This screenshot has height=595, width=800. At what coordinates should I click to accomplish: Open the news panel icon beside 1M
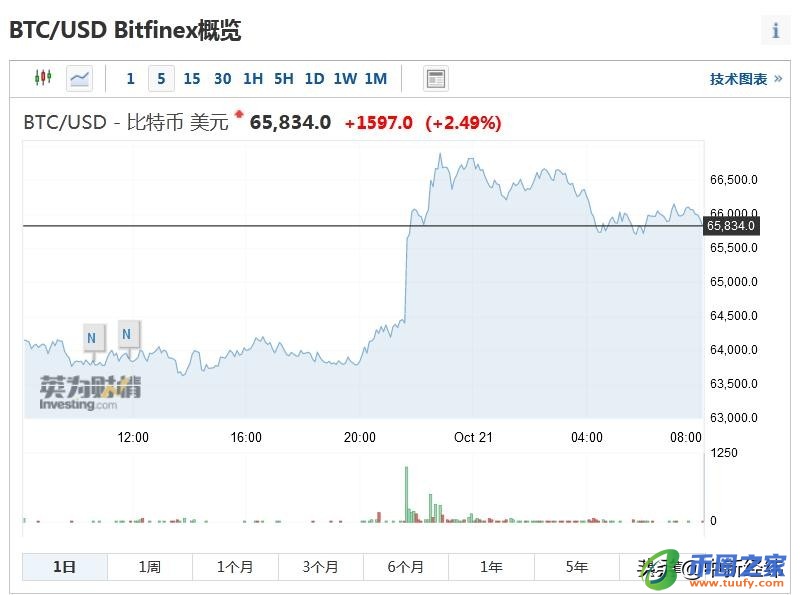pyautogui.click(x=435, y=78)
